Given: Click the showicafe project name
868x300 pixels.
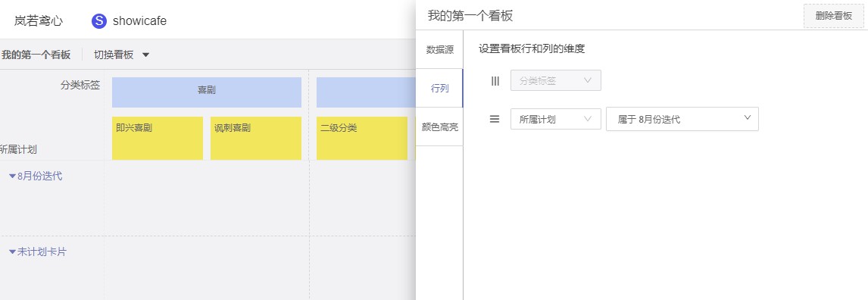Looking at the screenshot, I should click(x=139, y=21).
